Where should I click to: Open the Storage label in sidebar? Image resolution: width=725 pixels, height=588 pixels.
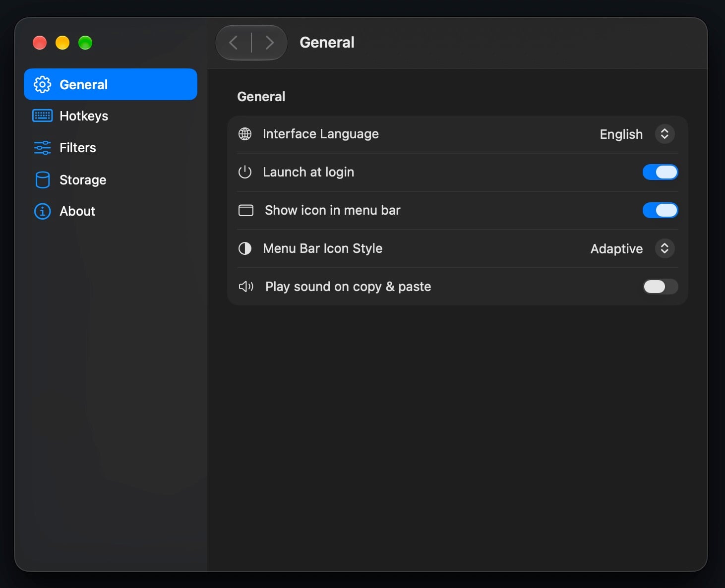pyautogui.click(x=83, y=180)
